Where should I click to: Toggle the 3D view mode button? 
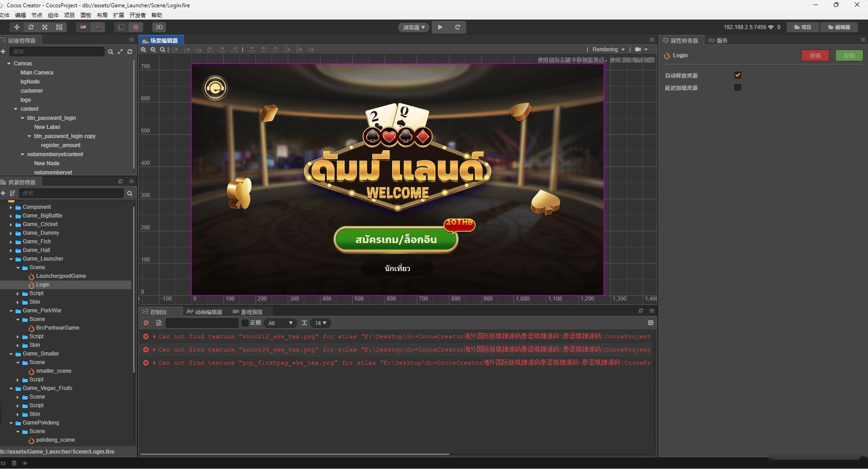(159, 27)
